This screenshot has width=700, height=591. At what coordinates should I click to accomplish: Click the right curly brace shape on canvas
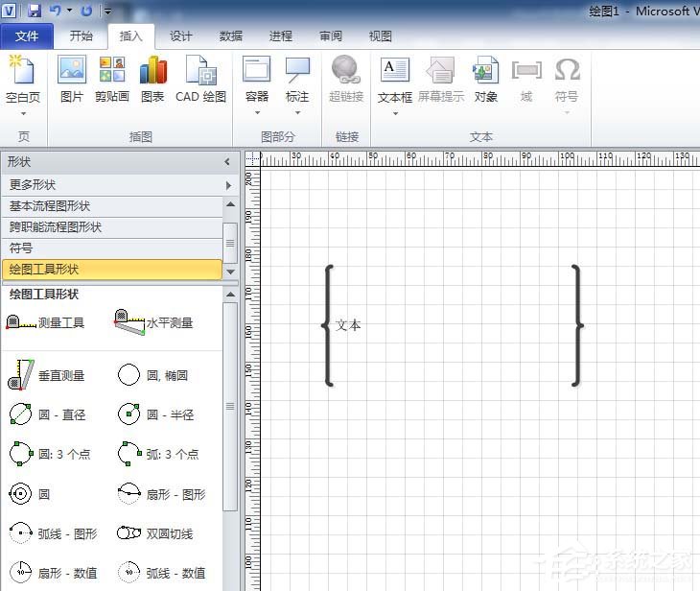click(576, 325)
